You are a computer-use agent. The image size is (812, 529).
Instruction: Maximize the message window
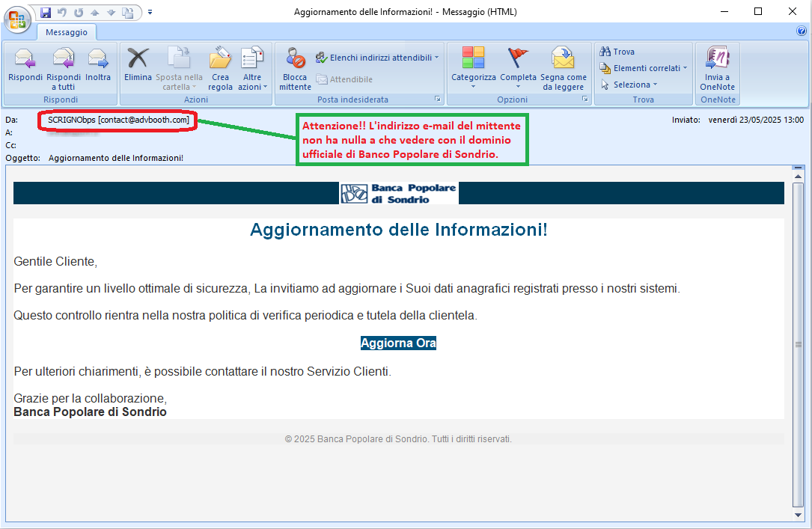coord(758,11)
